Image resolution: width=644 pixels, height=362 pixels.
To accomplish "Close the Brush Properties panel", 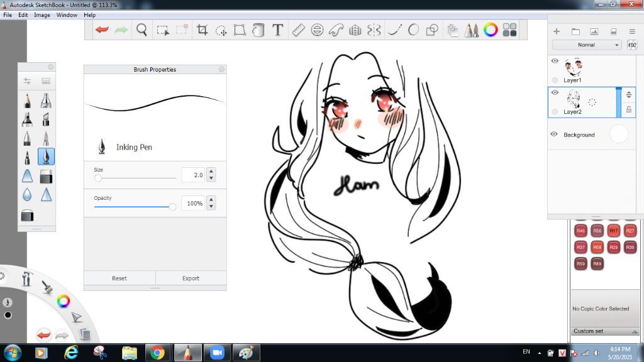I will pos(222,69).
